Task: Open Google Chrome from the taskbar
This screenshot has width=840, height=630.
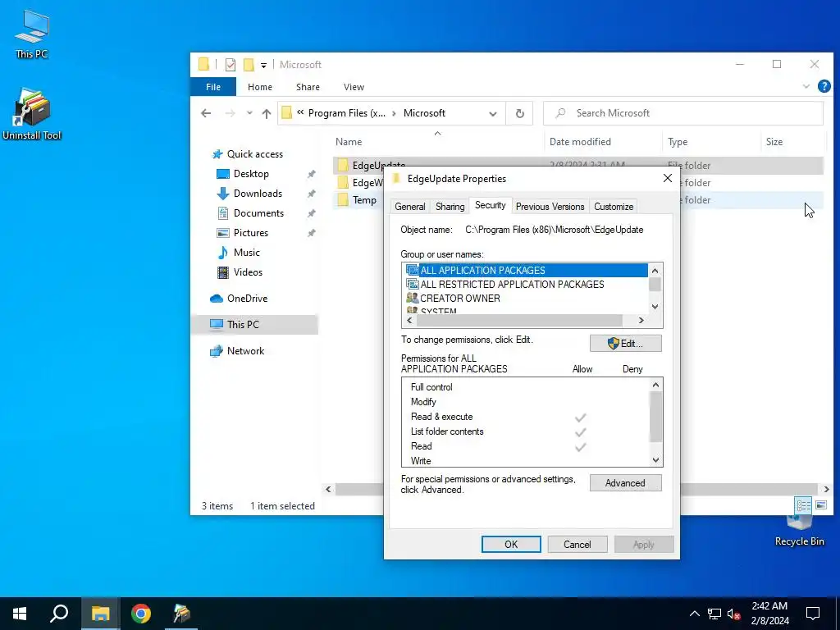Action: [x=141, y=614]
